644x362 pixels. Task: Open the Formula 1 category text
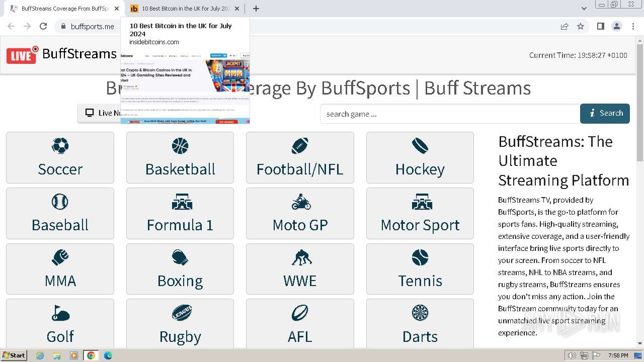180,225
